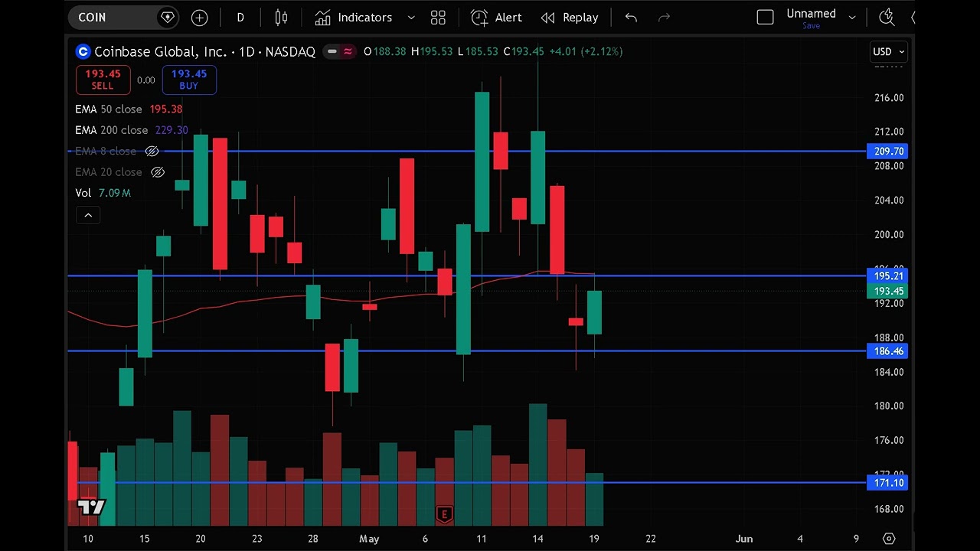Click the Coinbase Global, Inc. title
Screen dimensions: 980x551
click(160, 51)
